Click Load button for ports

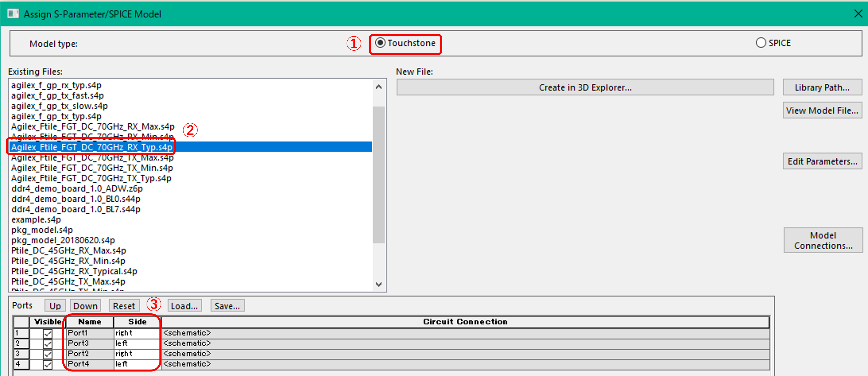[x=184, y=305]
